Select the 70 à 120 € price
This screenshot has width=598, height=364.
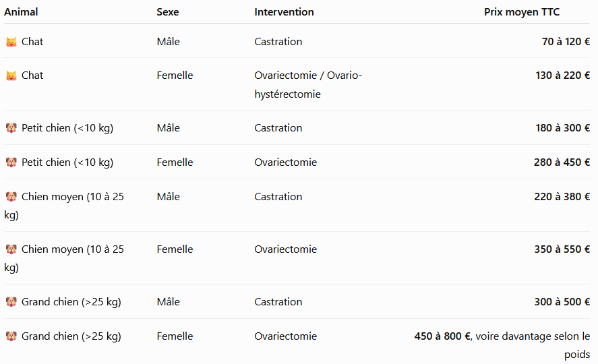coord(566,42)
